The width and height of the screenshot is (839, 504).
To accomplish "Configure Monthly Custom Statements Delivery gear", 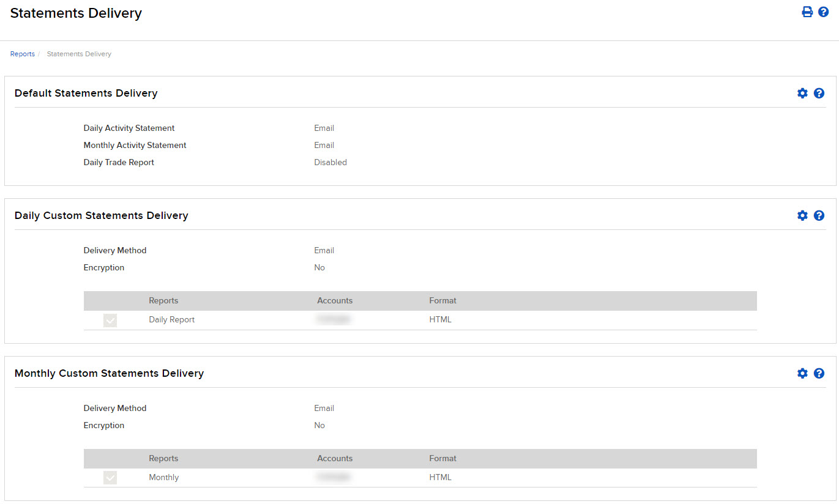I will pyautogui.click(x=802, y=373).
